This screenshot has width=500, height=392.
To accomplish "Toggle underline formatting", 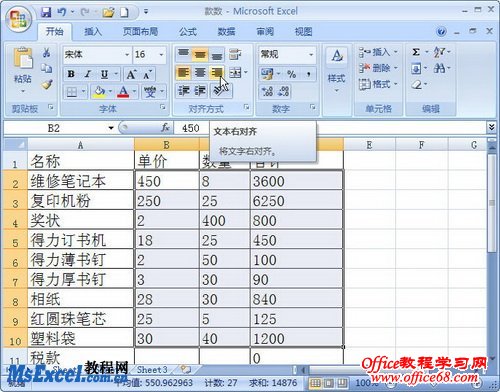I will tap(104, 74).
